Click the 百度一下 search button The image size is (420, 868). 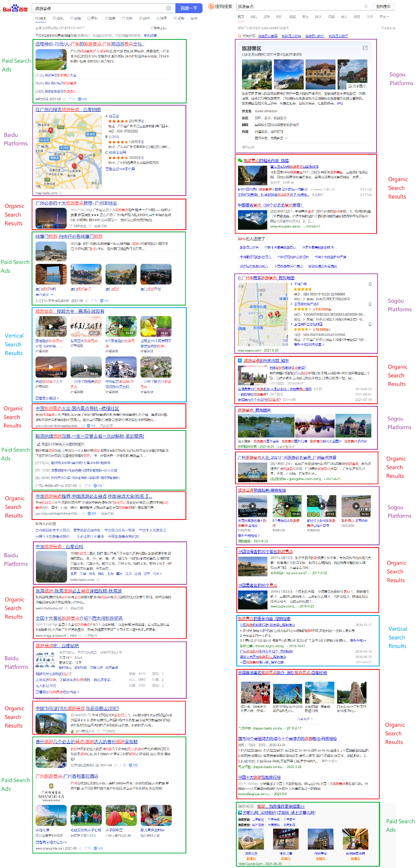click(x=189, y=8)
